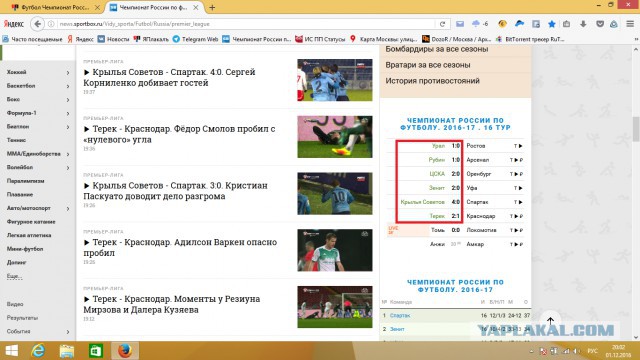Open the mail envelope toolbar icon
640x360 pixels.
coord(460,24)
